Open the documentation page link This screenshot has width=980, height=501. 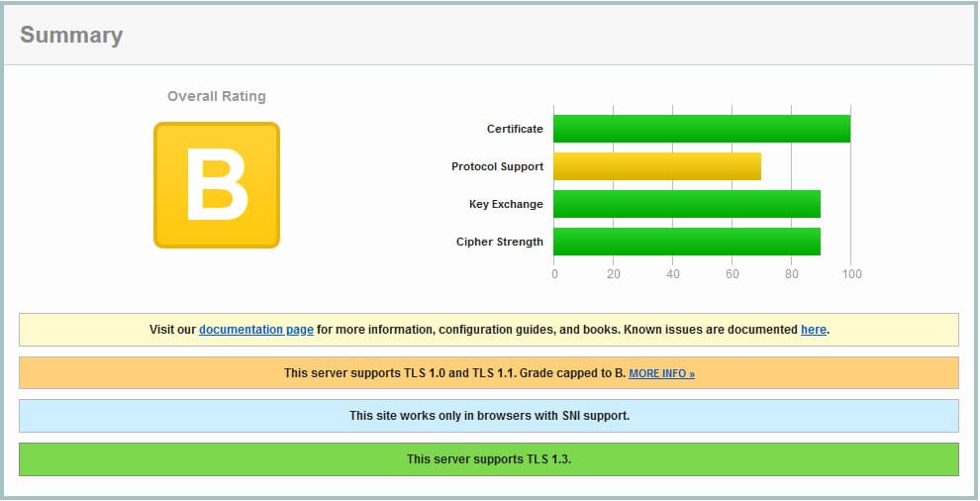click(256, 330)
